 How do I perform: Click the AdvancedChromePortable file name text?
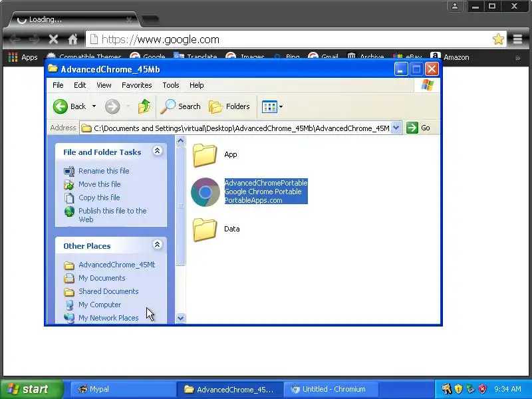click(x=266, y=183)
